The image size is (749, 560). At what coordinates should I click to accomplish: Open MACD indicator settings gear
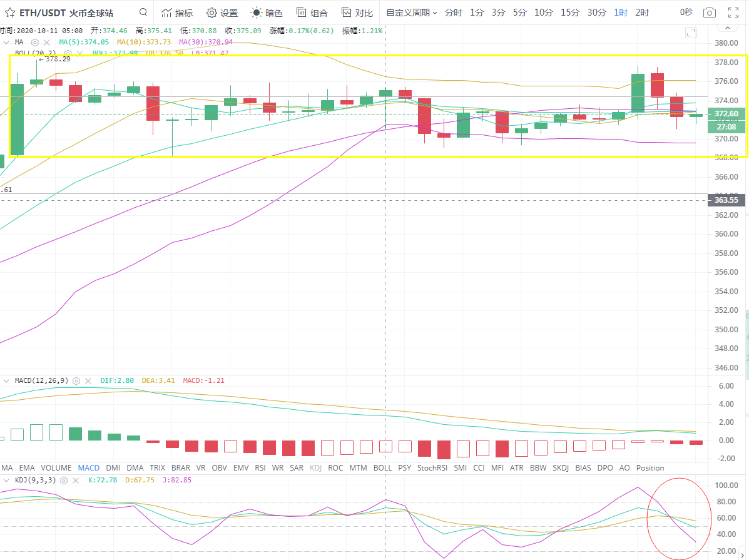[76, 380]
